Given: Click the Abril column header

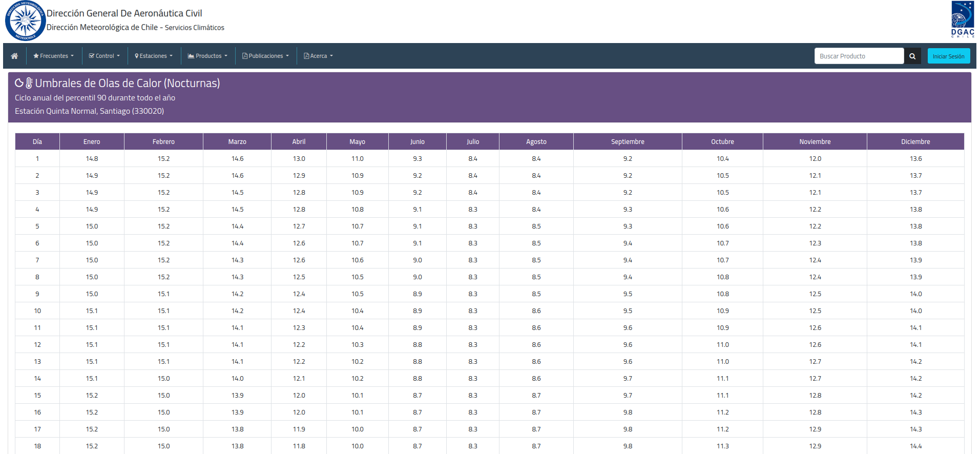Looking at the screenshot, I should point(299,141).
